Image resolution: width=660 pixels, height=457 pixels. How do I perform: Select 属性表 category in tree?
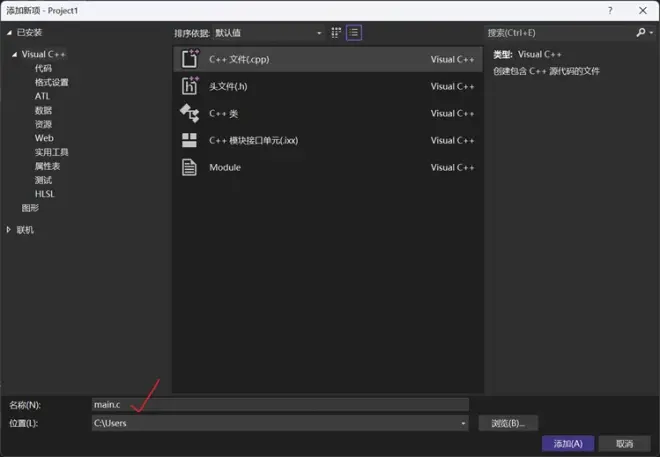click(x=47, y=166)
